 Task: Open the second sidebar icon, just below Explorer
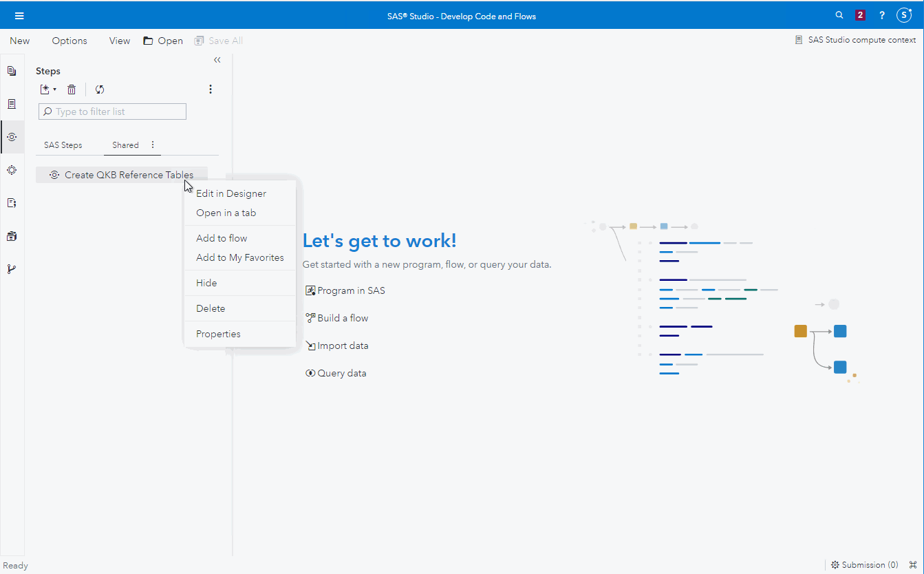tap(12, 104)
